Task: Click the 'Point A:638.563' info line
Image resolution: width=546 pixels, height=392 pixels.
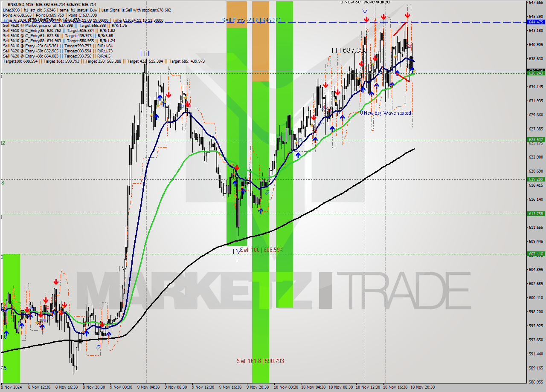Action: (x=50, y=15)
